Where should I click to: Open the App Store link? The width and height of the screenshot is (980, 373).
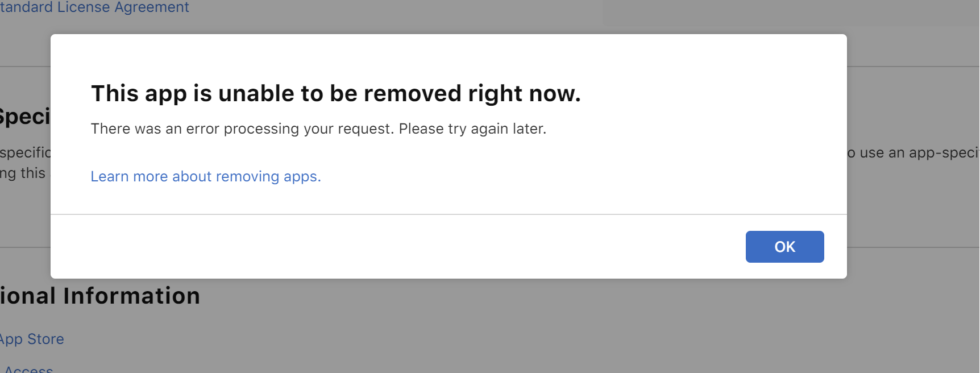click(32, 339)
